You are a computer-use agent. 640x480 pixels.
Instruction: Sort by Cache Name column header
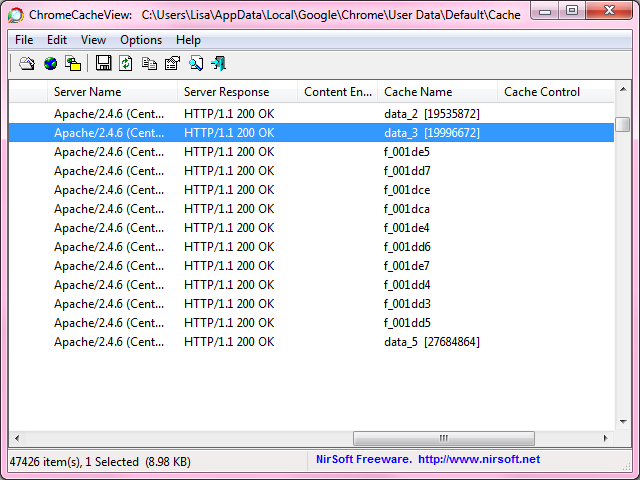click(438, 92)
